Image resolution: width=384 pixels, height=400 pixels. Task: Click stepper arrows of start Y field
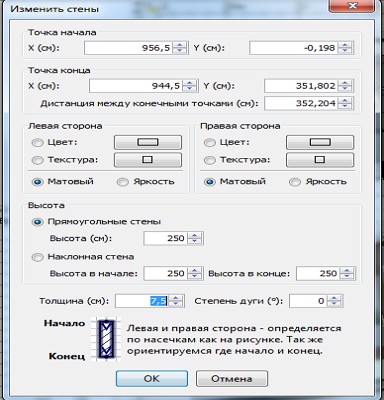(345, 48)
